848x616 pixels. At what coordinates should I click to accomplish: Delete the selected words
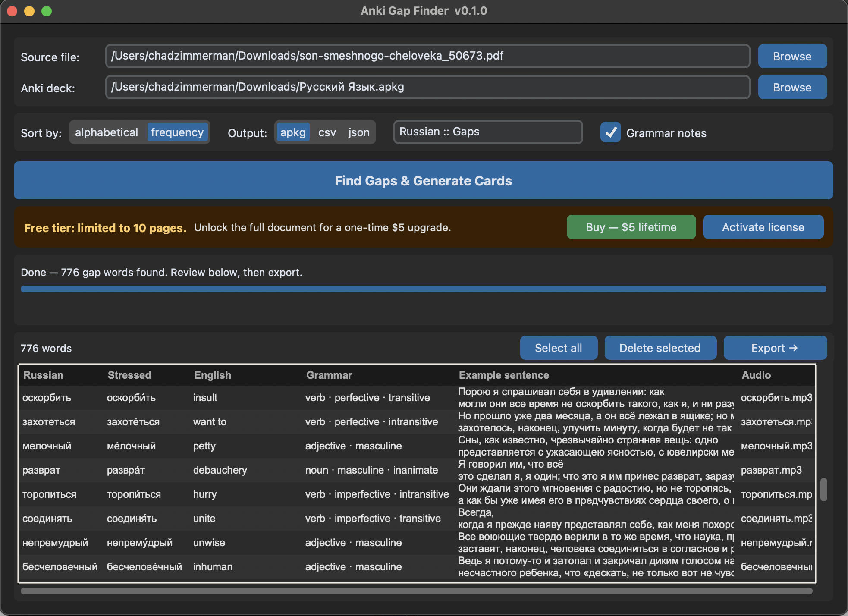coord(660,348)
